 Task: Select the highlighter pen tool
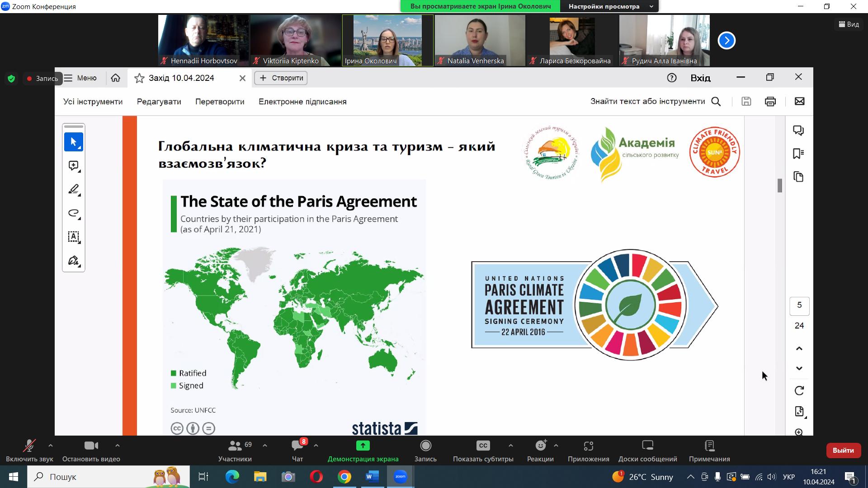74,189
